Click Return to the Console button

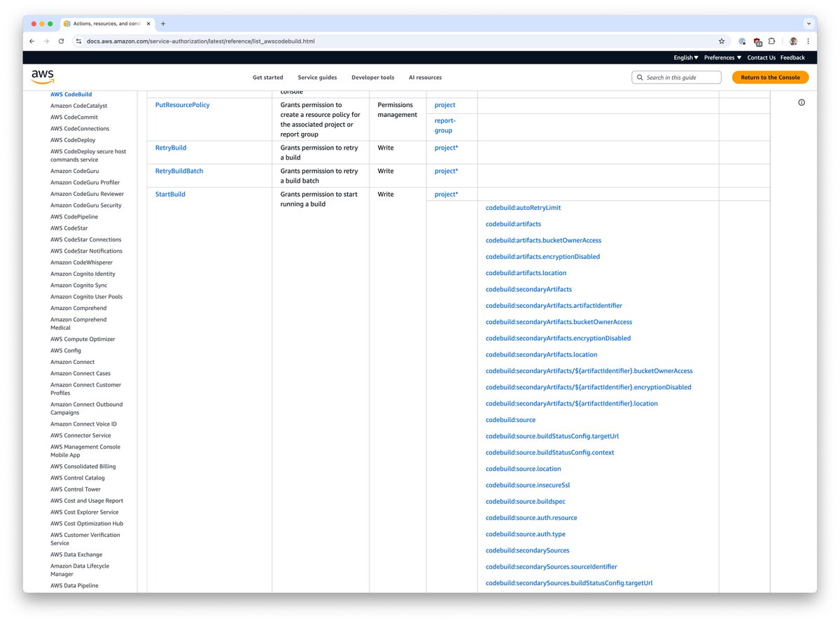(770, 78)
